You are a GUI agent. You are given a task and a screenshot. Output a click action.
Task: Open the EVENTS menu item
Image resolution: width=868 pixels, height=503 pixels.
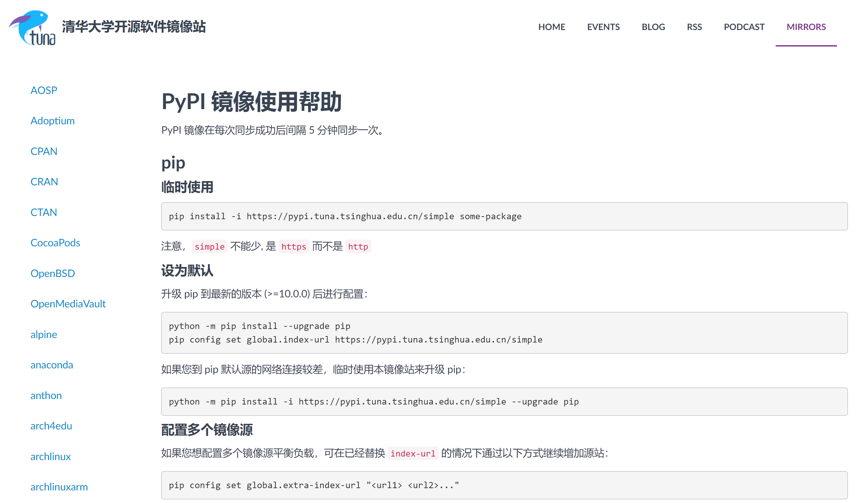603,27
